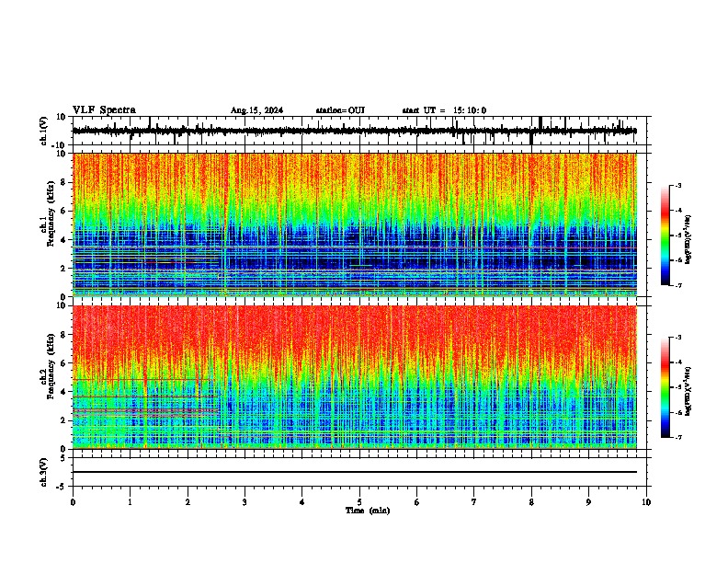Image resolution: width=728 pixels, height=563 pixels.
Task: Click time axis tick label "9"
Action: pyautogui.click(x=588, y=502)
